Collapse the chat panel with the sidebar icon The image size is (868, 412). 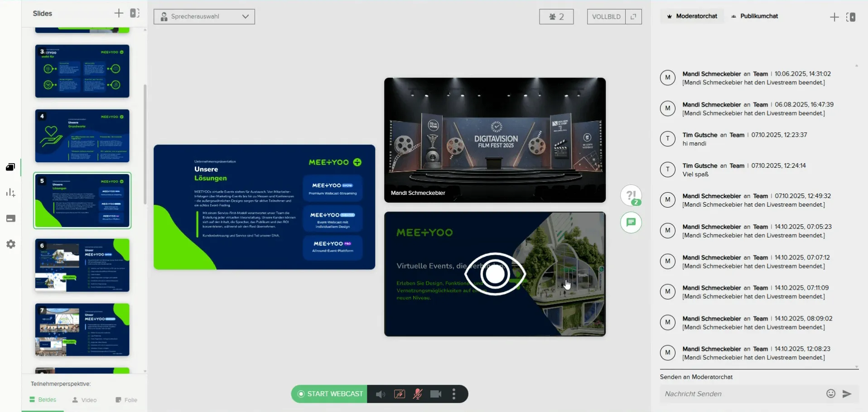[x=852, y=17]
